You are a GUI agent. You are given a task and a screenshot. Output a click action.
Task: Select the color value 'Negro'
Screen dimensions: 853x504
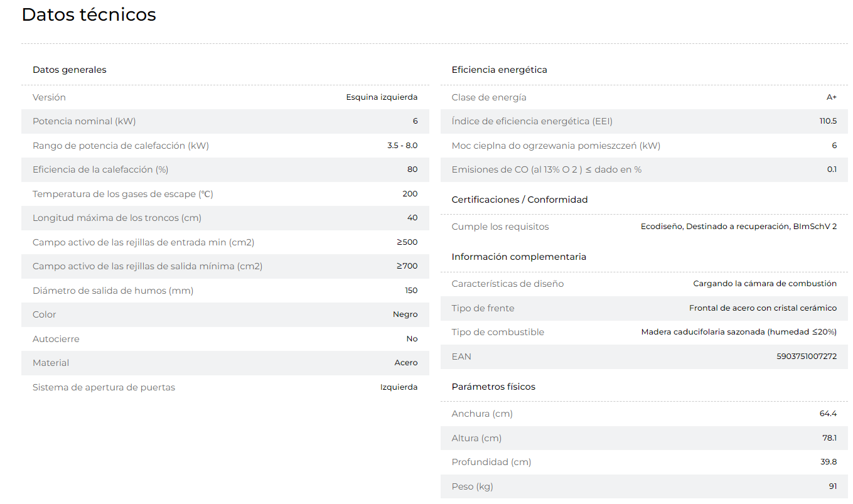click(x=405, y=314)
